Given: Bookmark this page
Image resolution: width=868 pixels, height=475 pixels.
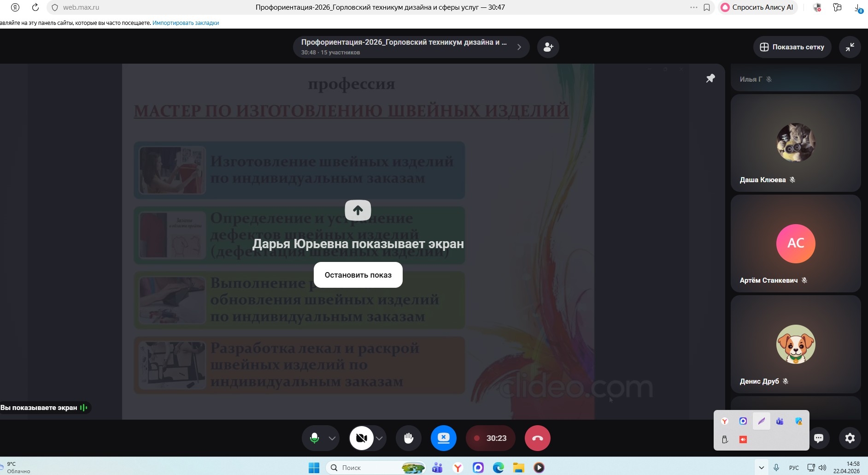Looking at the screenshot, I should click(707, 7).
